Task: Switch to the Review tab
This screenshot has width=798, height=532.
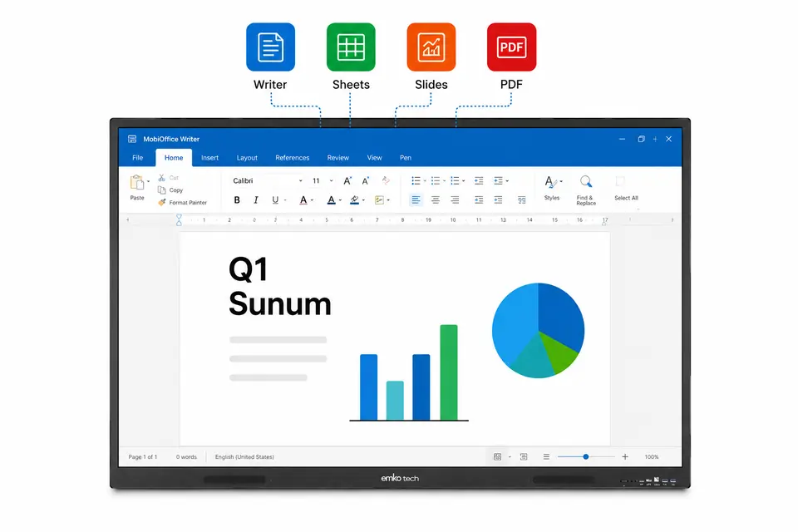Action: [x=338, y=158]
